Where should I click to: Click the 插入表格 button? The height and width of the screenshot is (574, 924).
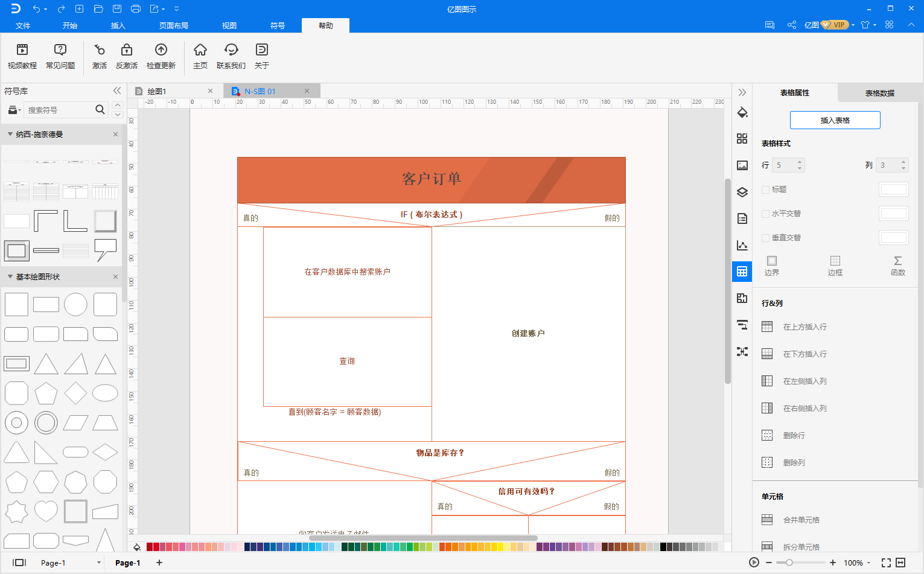835,120
